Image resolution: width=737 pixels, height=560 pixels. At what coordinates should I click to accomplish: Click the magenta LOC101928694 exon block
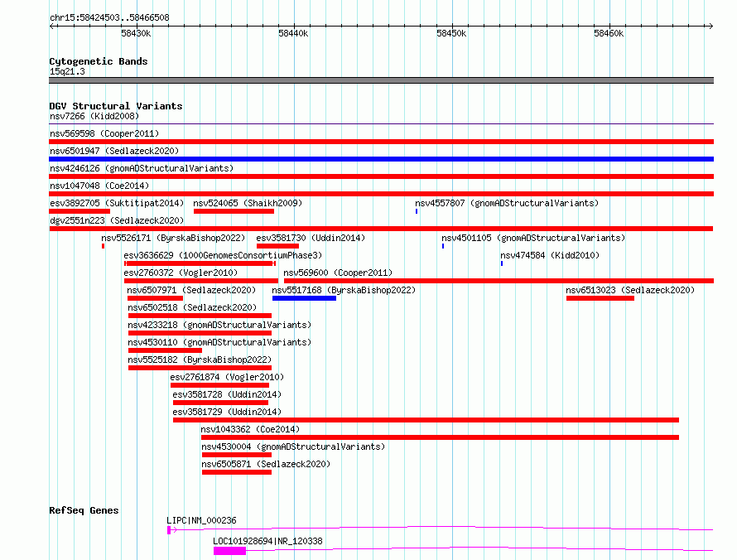(x=230, y=551)
